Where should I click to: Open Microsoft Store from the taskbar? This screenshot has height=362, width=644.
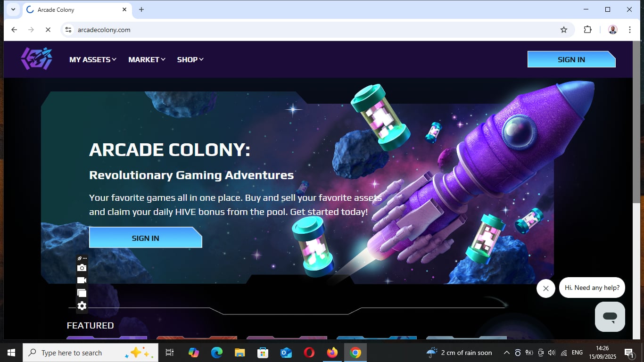pos(263,353)
